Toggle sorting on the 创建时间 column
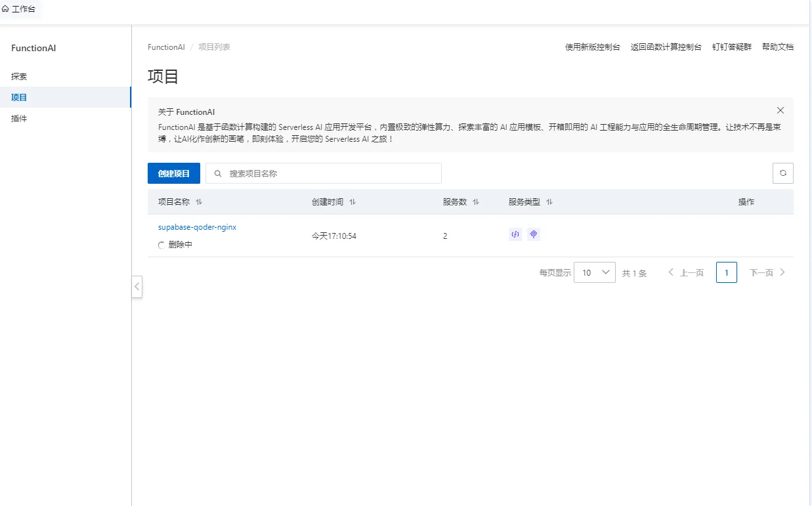Image resolution: width=812 pixels, height=506 pixels. (353, 202)
